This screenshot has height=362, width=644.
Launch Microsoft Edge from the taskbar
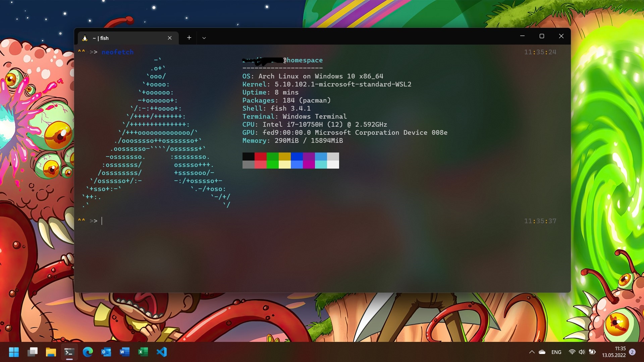coord(88,352)
